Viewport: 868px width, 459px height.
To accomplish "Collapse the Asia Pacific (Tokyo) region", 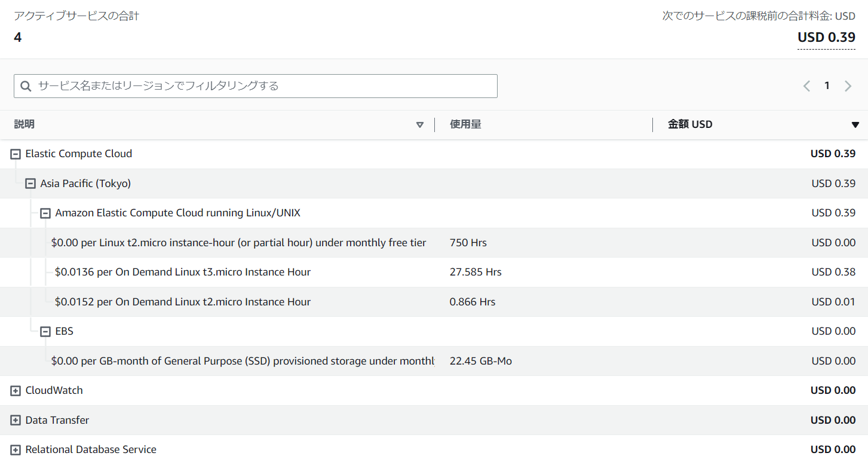I will (30, 183).
